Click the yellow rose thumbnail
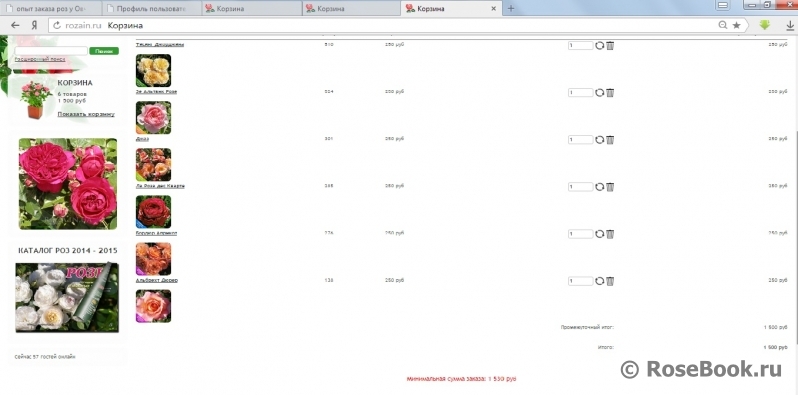Screen dimensions: 798x395 154,71
